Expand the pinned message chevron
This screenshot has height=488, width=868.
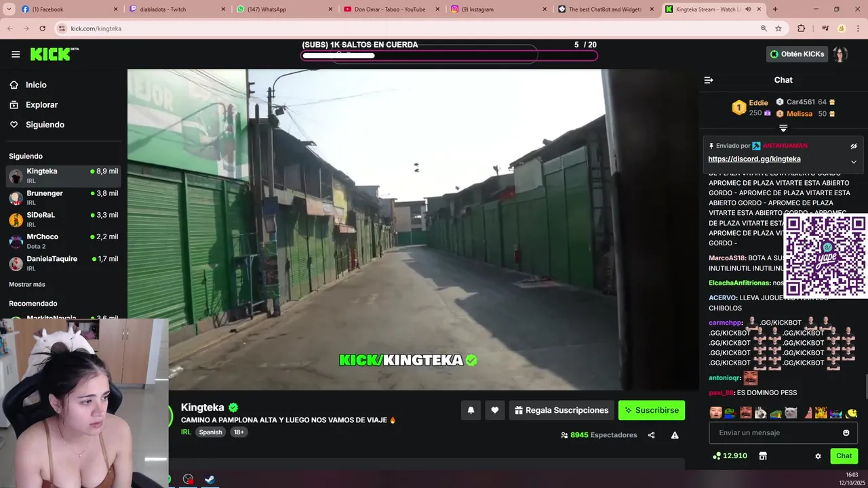[x=854, y=162]
